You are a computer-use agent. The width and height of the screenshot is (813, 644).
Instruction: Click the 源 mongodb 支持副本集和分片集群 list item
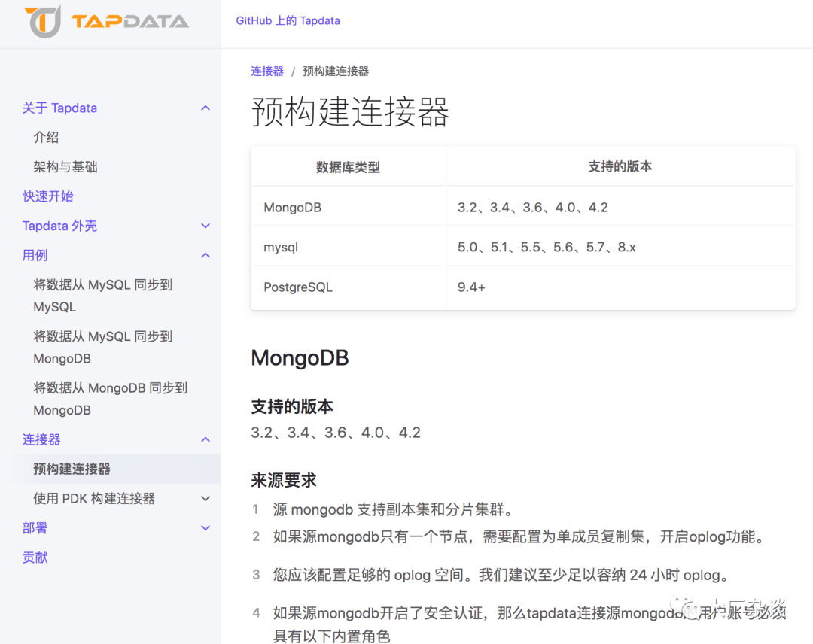(x=393, y=510)
